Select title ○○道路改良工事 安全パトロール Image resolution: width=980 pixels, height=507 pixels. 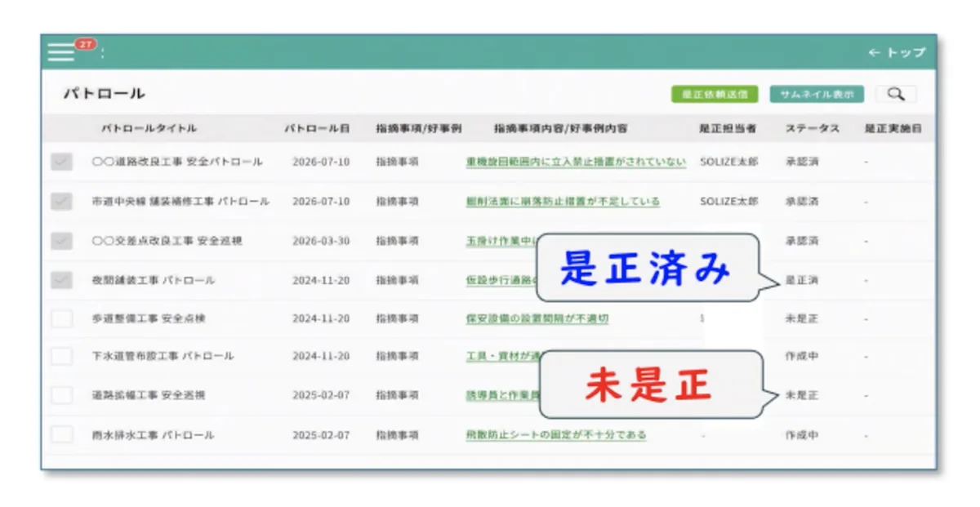(177, 162)
